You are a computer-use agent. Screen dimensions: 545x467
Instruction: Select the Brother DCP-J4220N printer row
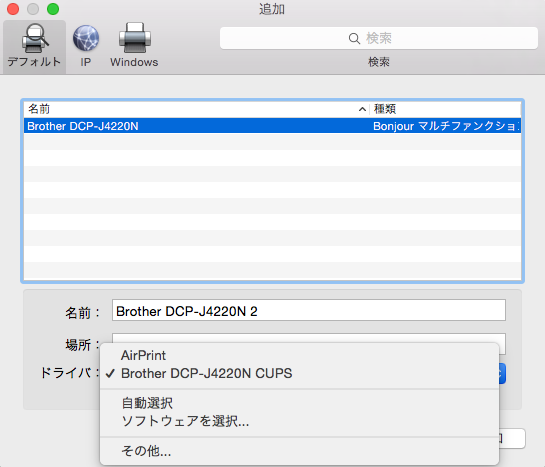click(x=272, y=126)
